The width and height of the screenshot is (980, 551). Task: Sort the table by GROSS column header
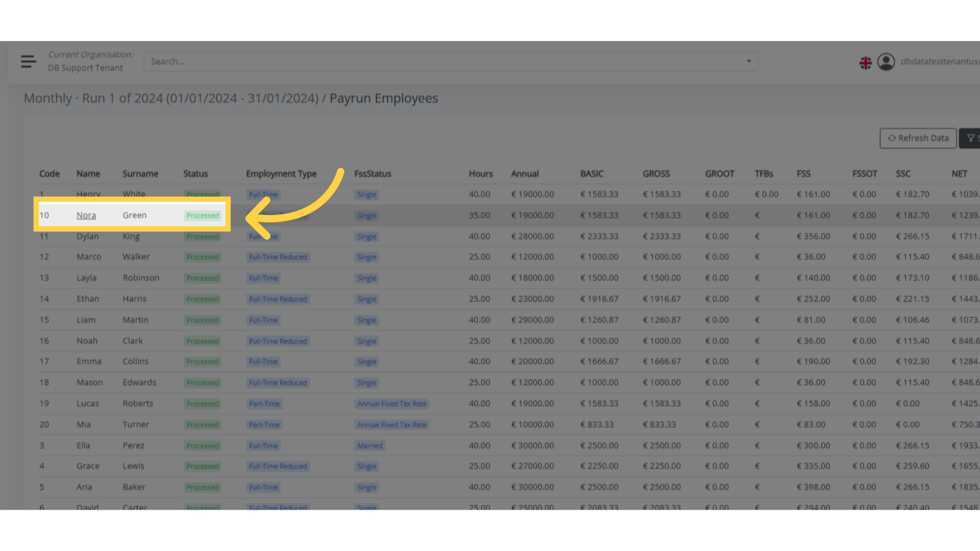pos(656,173)
